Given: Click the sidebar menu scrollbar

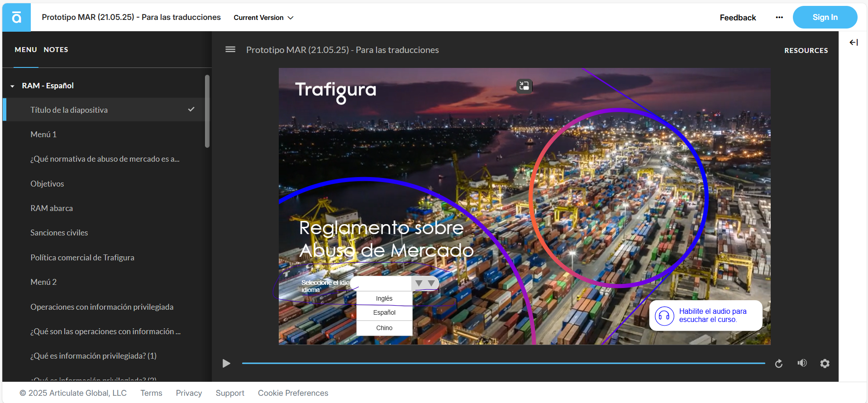Looking at the screenshot, I should (207, 111).
